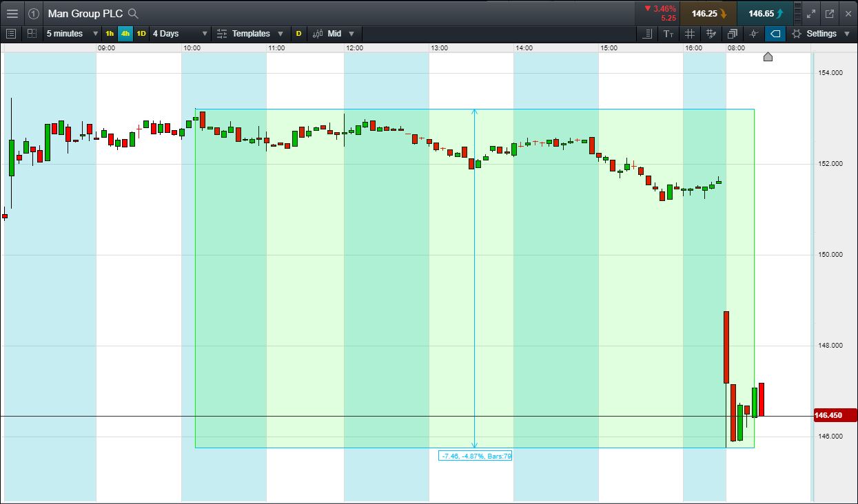
Task: Click the Templates sliders icon
Action: pos(222,33)
